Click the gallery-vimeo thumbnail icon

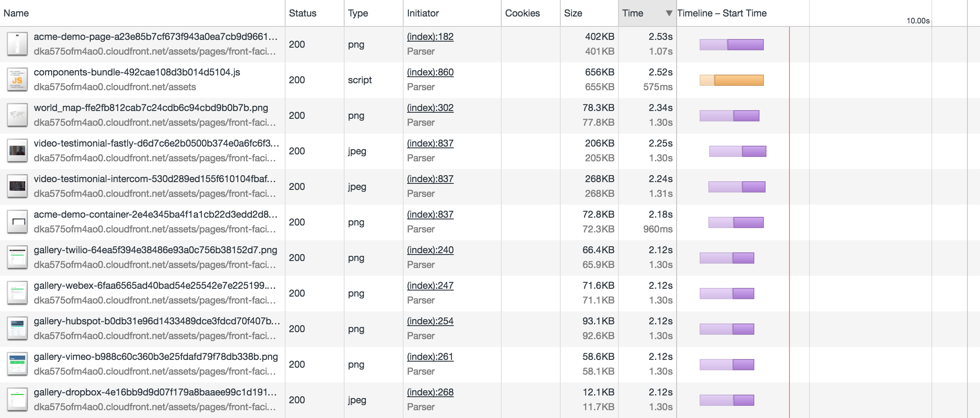pyautogui.click(x=17, y=364)
